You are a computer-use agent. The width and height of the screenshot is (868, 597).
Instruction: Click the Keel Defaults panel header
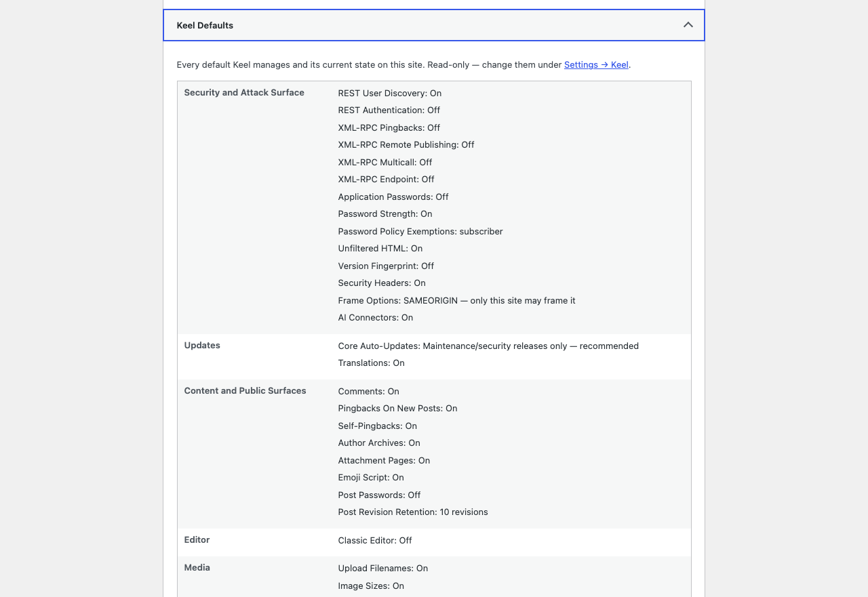click(434, 25)
